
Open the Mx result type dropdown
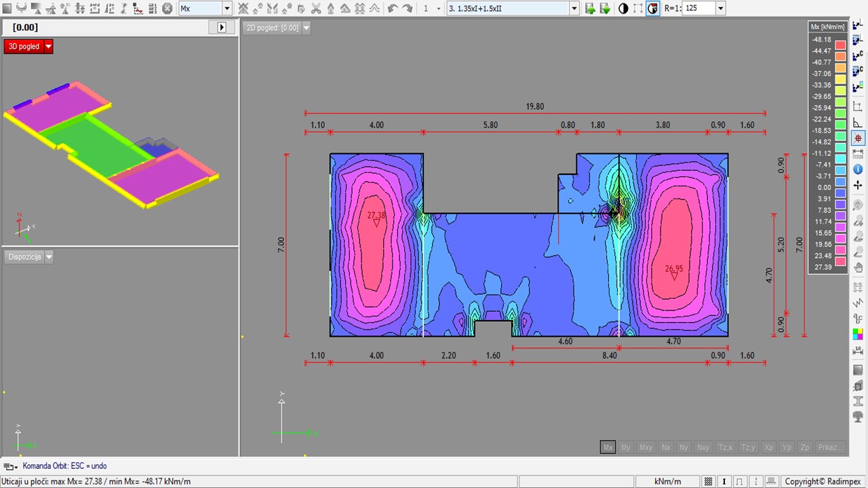tap(226, 9)
